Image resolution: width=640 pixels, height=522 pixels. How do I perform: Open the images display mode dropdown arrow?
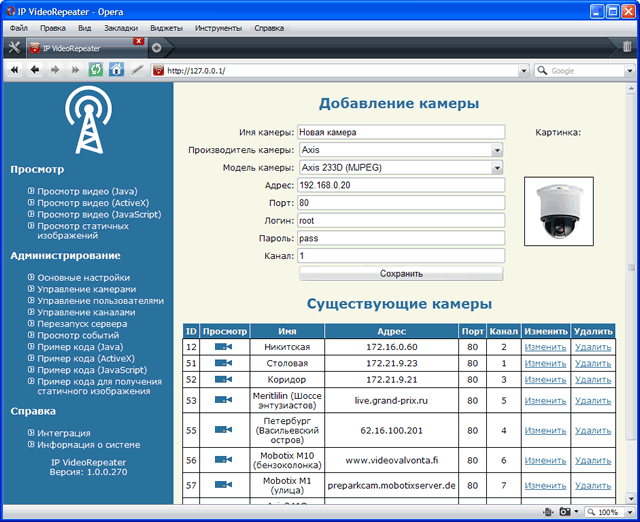click(x=576, y=511)
